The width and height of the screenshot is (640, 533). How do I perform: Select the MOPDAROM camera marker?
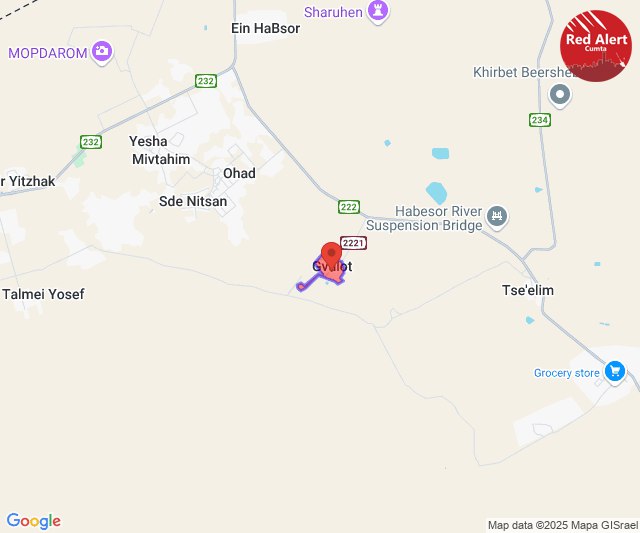102,52
